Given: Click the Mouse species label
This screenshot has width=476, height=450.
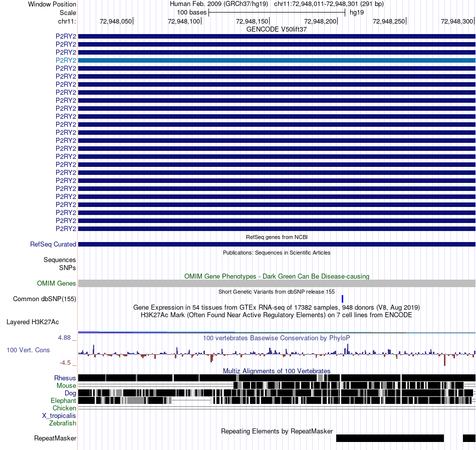Looking at the screenshot, I should pos(66,386).
